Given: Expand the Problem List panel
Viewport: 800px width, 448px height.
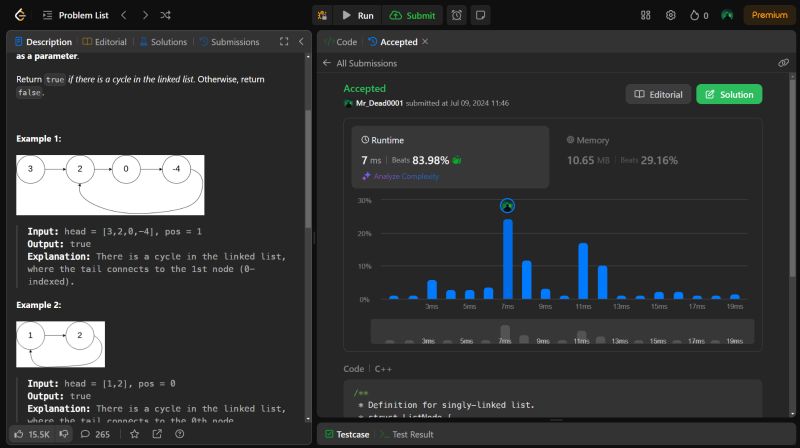Looking at the screenshot, I should (x=74, y=15).
